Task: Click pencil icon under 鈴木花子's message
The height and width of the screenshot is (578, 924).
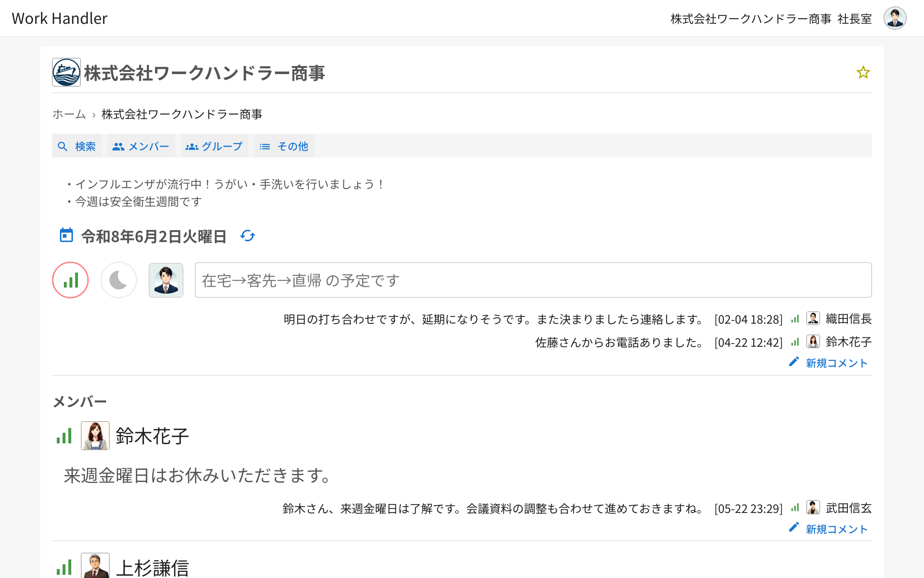Action: pyautogui.click(x=794, y=527)
